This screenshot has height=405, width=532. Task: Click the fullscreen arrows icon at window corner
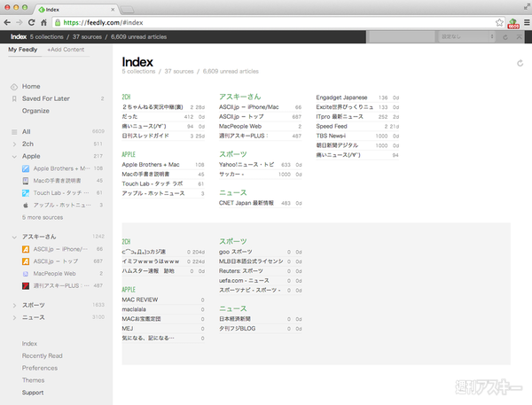tap(527, 6)
